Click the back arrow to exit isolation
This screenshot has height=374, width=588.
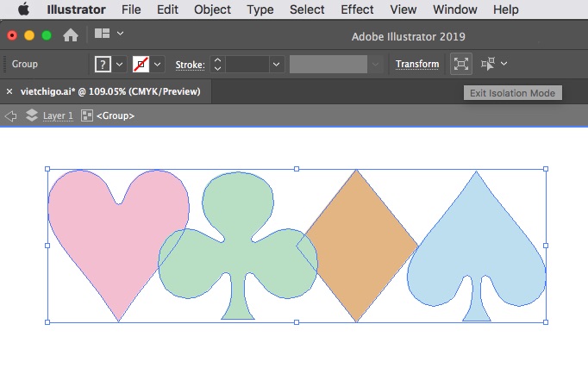point(11,115)
